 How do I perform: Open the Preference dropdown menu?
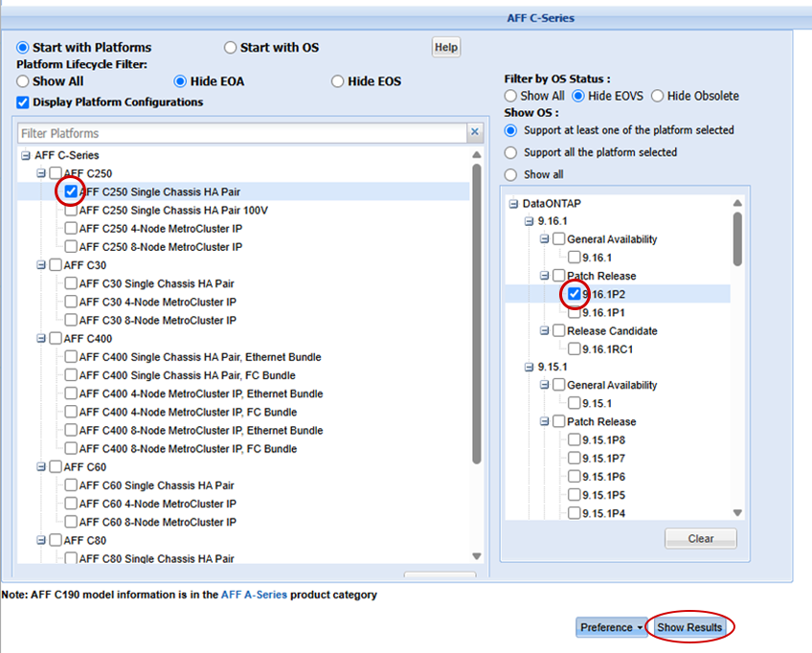[x=611, y=627]
